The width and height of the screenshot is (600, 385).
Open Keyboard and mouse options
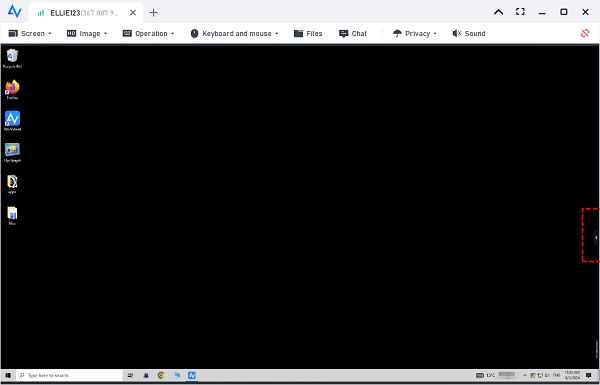tap(234, 33)
